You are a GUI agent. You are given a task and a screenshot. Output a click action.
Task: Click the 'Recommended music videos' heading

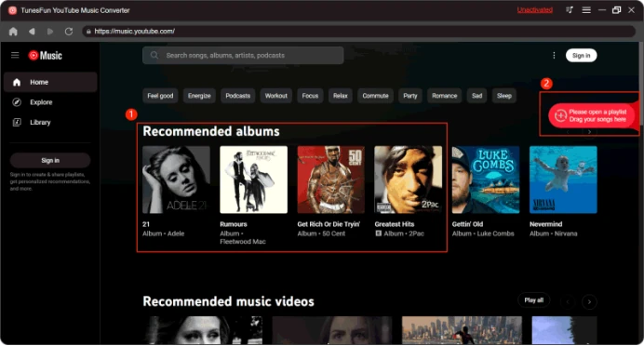(228, 301)
